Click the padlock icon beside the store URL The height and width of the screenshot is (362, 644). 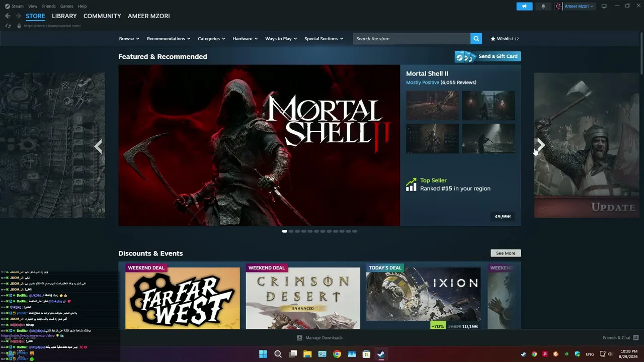[x=19, y=26]
